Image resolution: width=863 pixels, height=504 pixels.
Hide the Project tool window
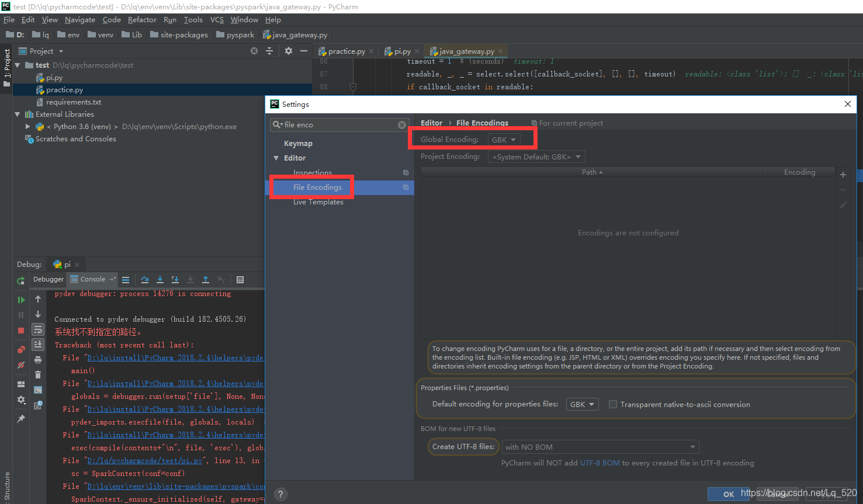click(304, 51)
